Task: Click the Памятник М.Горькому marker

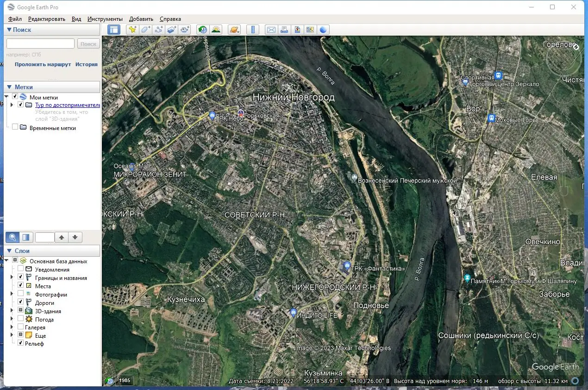Action: tap(467, 278)
